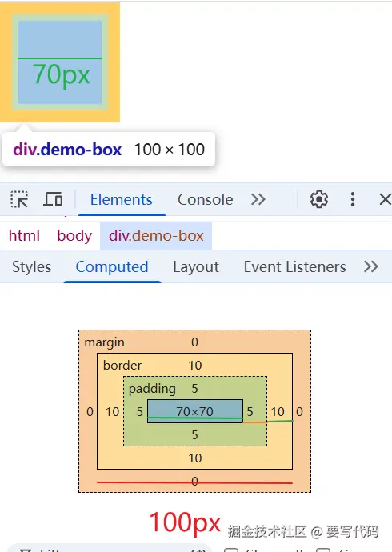
Task: Click the border label in box model
Action: point(122,366)
